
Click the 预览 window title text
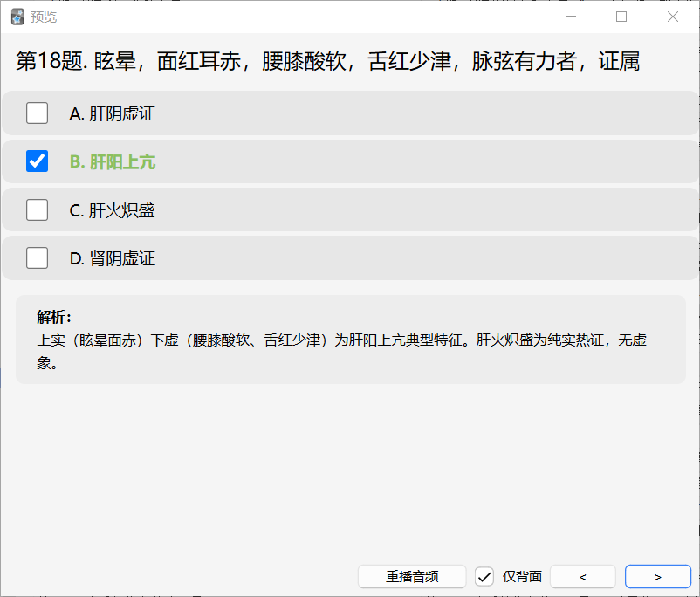[x=44, y=17]
